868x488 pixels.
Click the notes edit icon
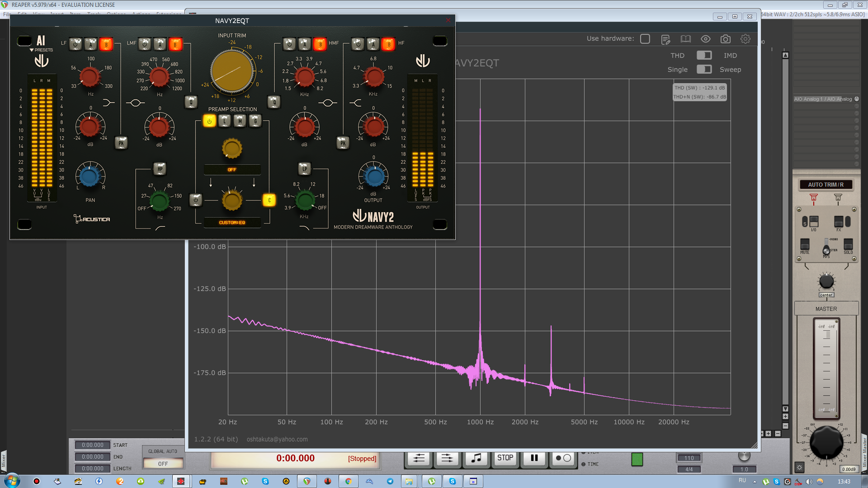(665, 40)
